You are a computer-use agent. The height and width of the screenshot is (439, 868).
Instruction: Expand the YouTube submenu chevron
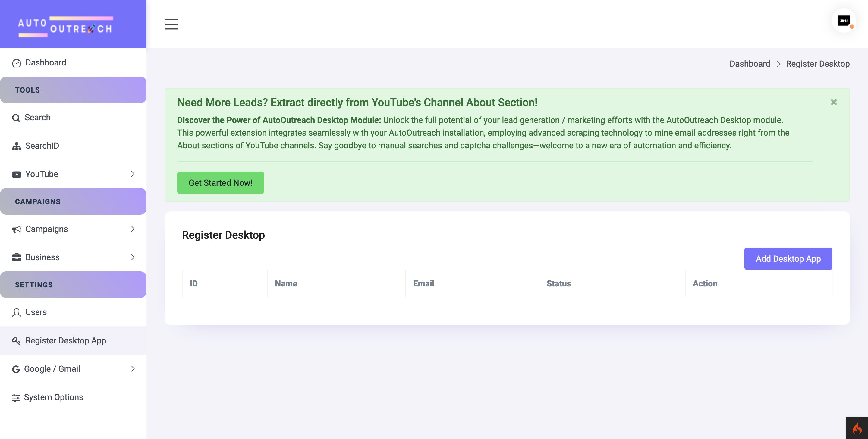pyautogui.click(x=133, y=174)
